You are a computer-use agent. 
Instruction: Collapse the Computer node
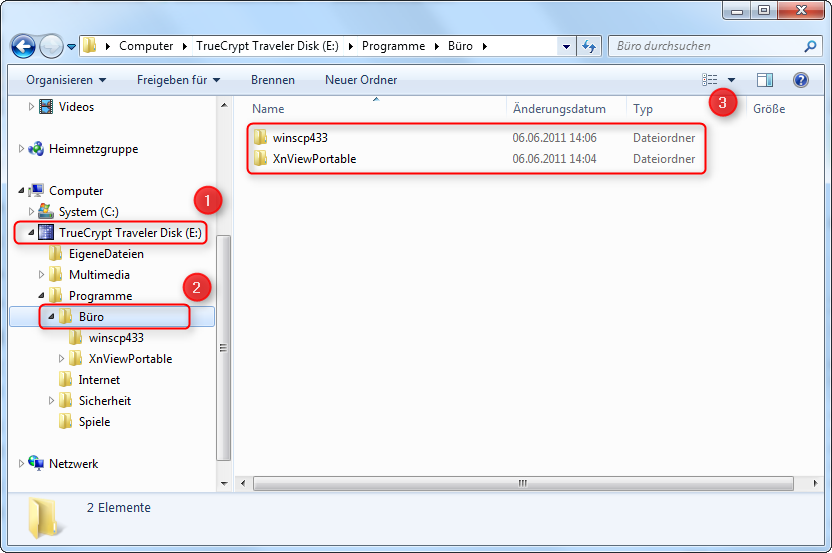21,191
